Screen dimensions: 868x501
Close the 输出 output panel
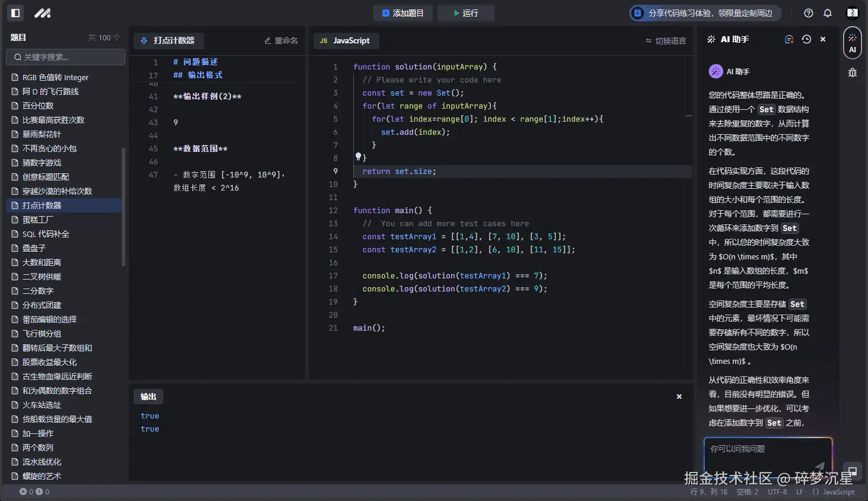point(679,397)
